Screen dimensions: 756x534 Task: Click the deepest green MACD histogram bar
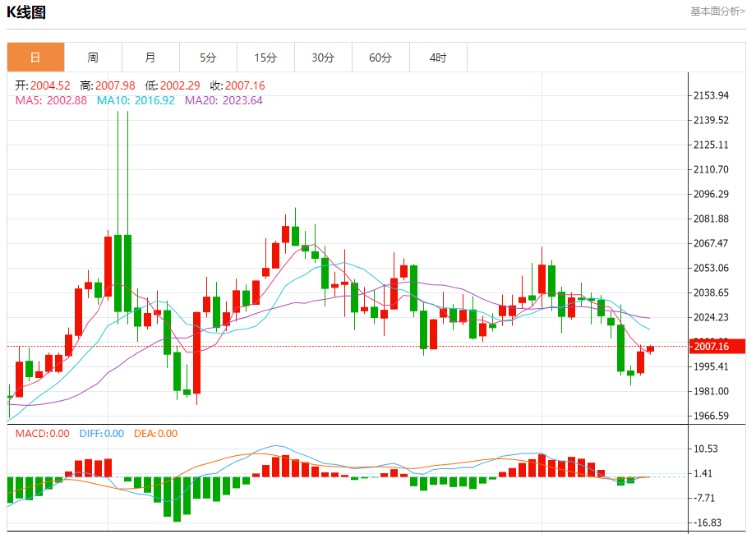(x=177, y=499)
